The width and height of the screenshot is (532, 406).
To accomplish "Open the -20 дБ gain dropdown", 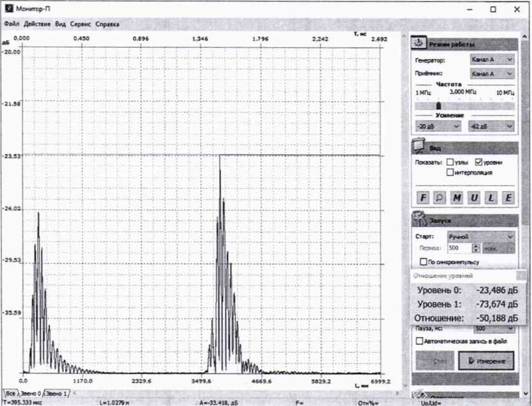I will [x=438, y=126].
